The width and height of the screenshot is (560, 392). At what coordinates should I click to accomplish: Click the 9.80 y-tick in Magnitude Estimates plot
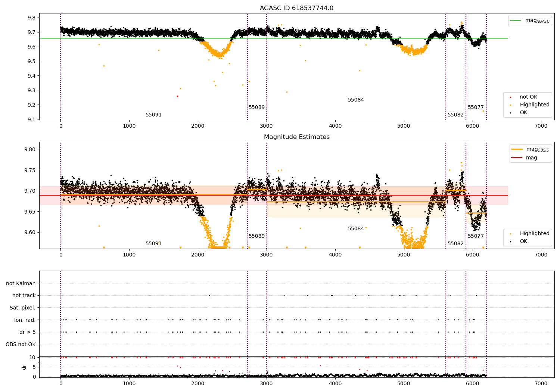click(30, 149)
